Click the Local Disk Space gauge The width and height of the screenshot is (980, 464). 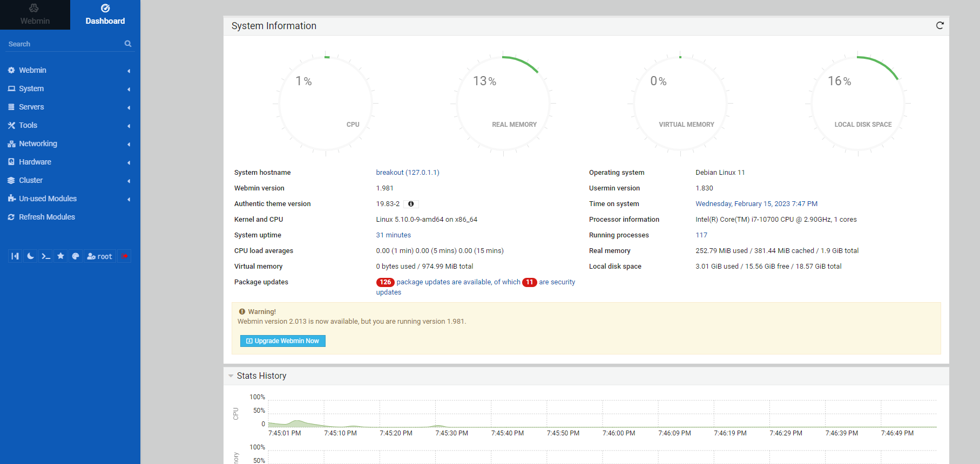pos(858,103)
